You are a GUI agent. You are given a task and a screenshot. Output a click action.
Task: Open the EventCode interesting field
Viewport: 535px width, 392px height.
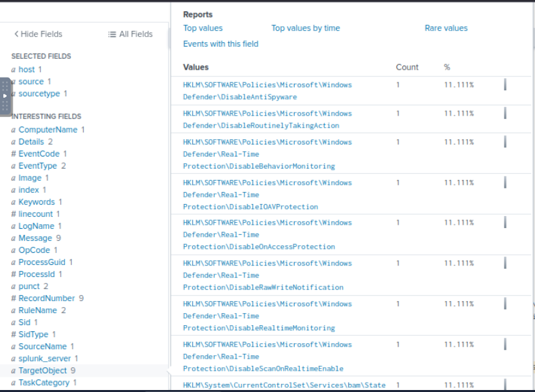(x=39, y=154)
